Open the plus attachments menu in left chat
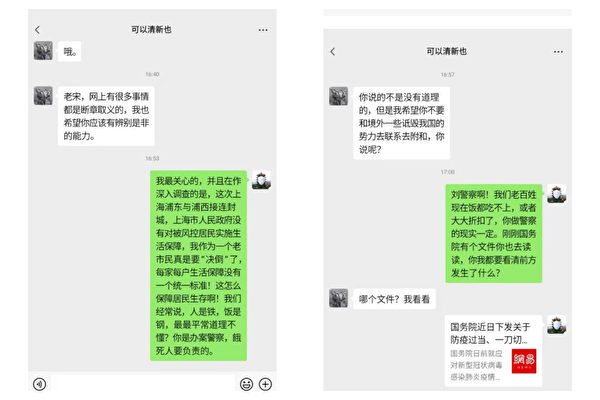This screenshot has height=400, width=600. 266,384
